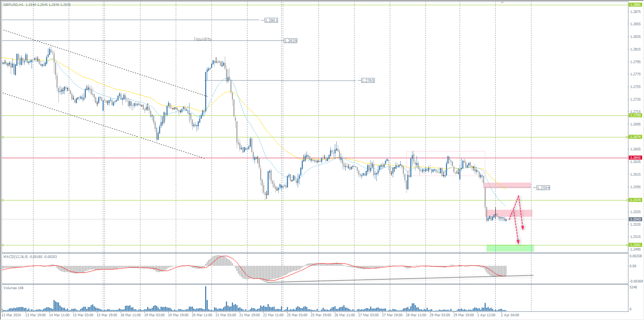This screenshot has height=320, width=644.
Task: Click the 1.2861 horizontal line label
Action: pyautogui.click(x=271, y=20)
